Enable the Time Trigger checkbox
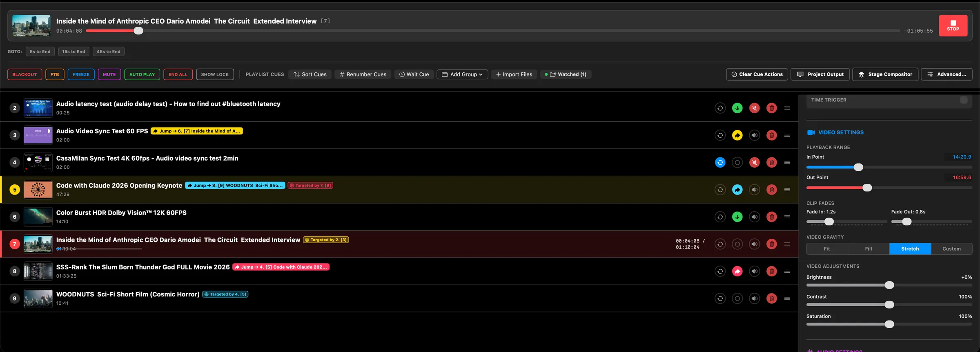 coord(964,100)
